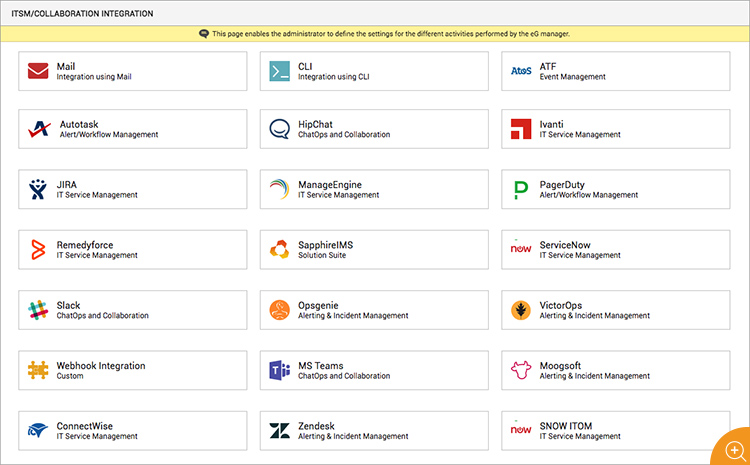Screen dimensions: 750x465
Task: Click the Autotask logo icon
Action: pyautogui.click(x=39, y=129)
